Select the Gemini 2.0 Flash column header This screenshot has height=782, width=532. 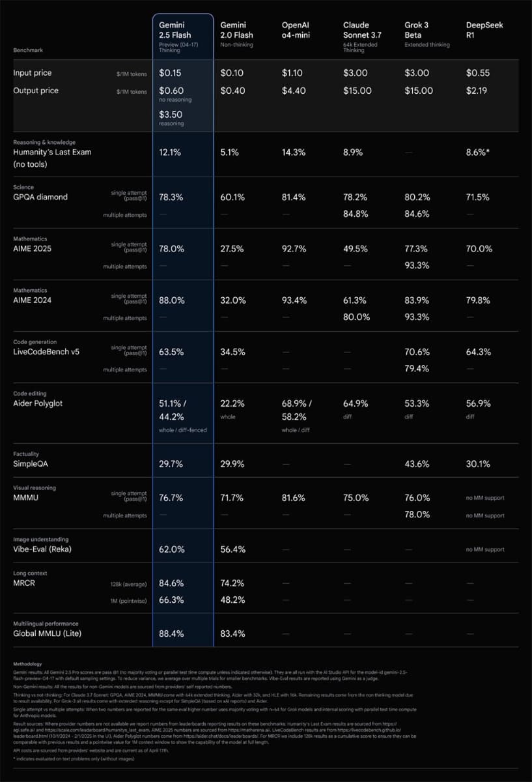[237, 29]
